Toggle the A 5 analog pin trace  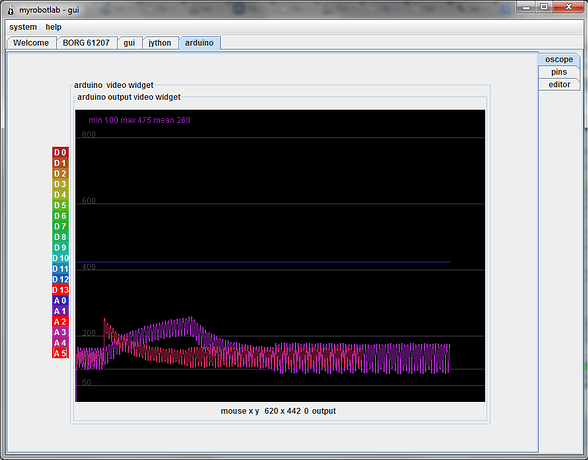point(60,353)
